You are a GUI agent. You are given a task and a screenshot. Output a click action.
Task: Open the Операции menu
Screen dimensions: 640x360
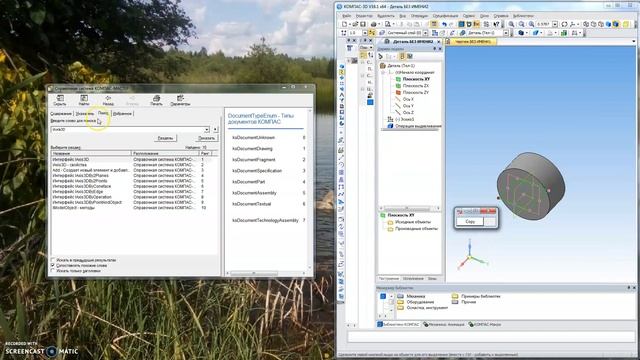[x=419, y=16]
